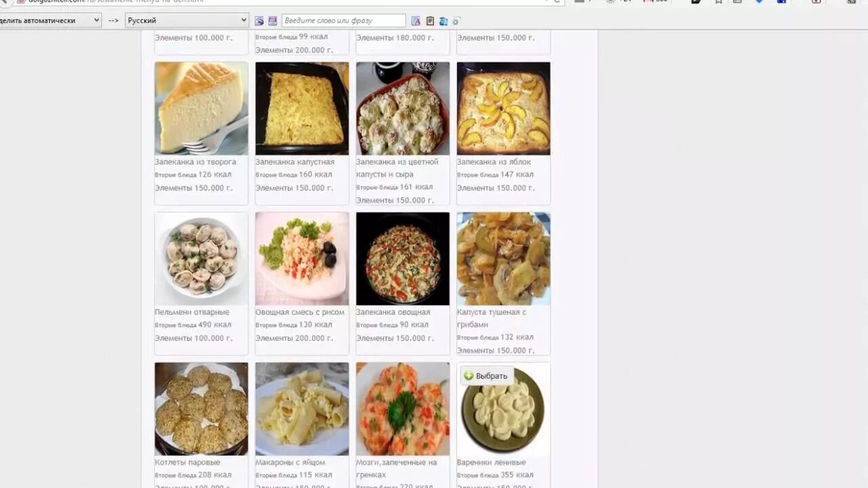Screen dimensions: 868x488
Task: Open the Запеканка из яблок photo
Action: (x=503, y=108)
